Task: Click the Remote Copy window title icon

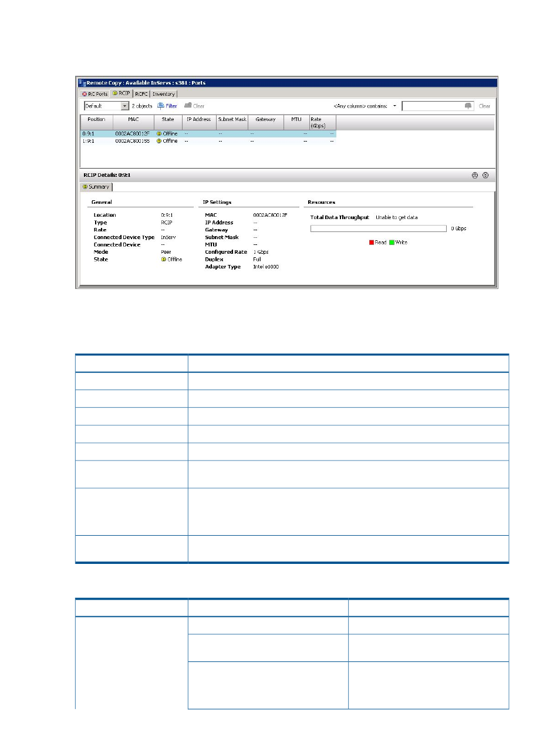Action: click(82, 83)
